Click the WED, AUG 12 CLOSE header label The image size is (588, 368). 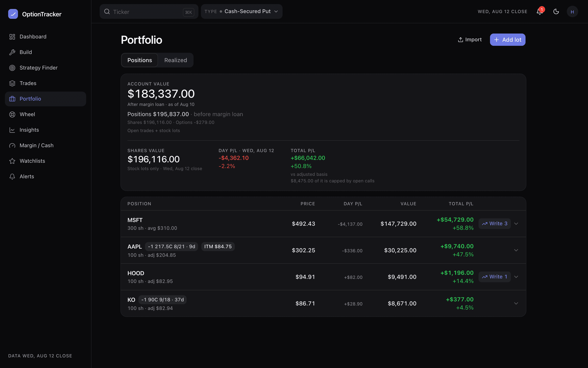click(502, 11)
